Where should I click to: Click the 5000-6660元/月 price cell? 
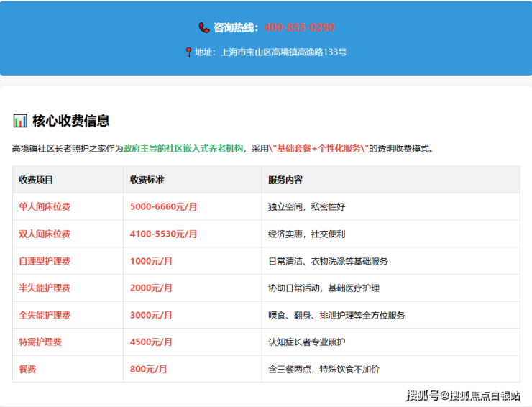(x=163, y=207)
